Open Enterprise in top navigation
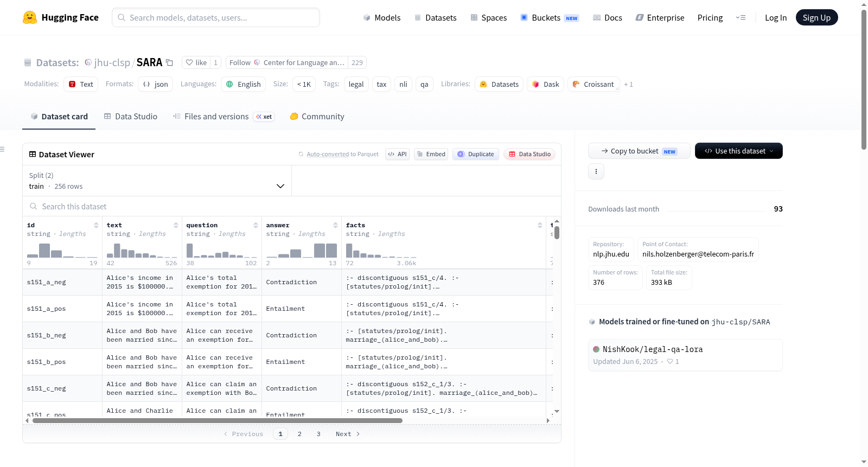Screen dimensions: 868x467 (660, 18)
